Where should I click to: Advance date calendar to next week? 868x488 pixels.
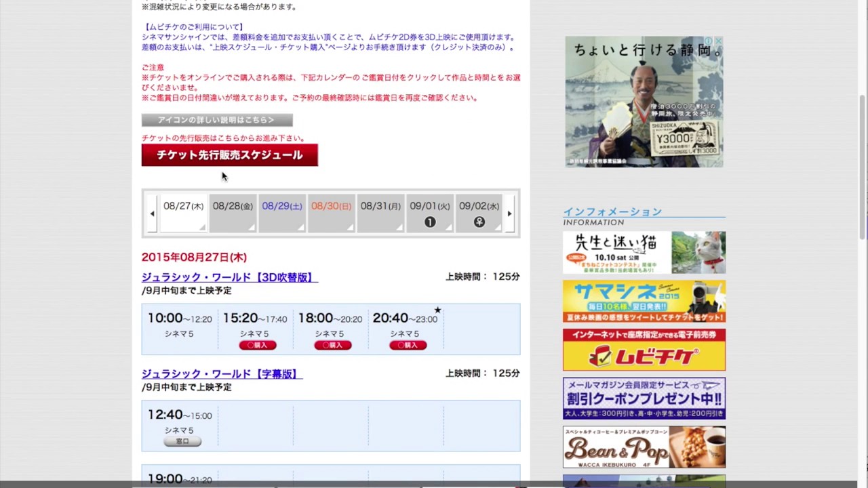[x=509, y=213]
